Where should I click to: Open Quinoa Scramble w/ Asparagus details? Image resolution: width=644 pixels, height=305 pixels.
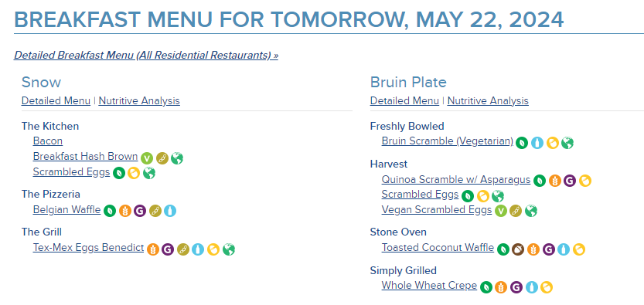456,179
